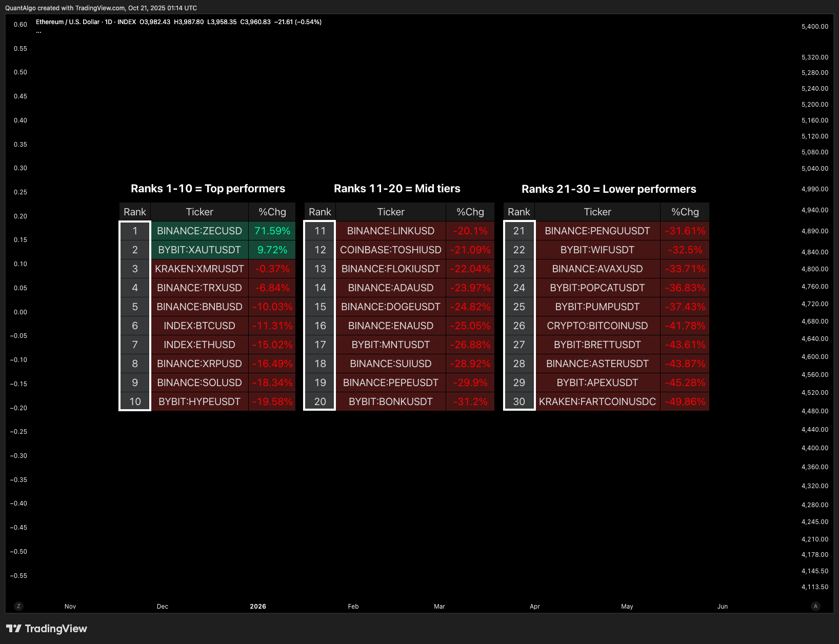The height and width of the screenshot is (644, 839).
Task: Click the Z timezone button on time axis
Action: click(x=18, y=606)
